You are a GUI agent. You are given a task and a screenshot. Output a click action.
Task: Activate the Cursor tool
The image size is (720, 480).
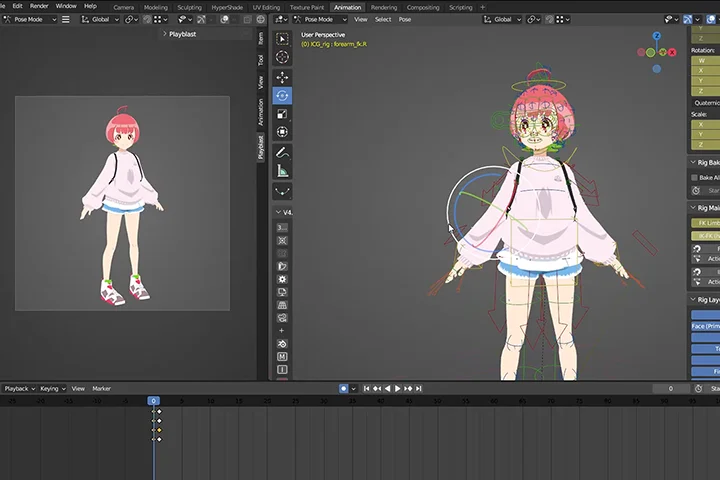pyautogui.click(x=282, y=57)
